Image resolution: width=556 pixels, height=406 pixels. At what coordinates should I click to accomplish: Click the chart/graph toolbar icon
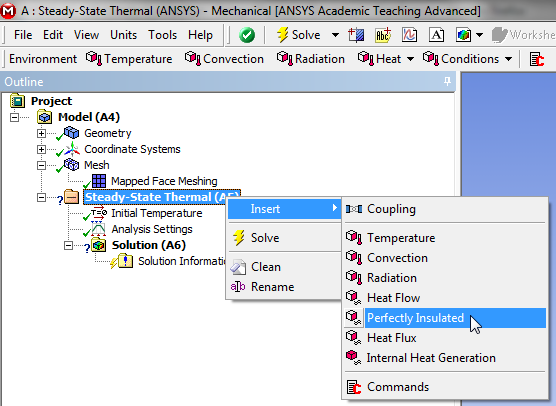[x=409, y=35]
